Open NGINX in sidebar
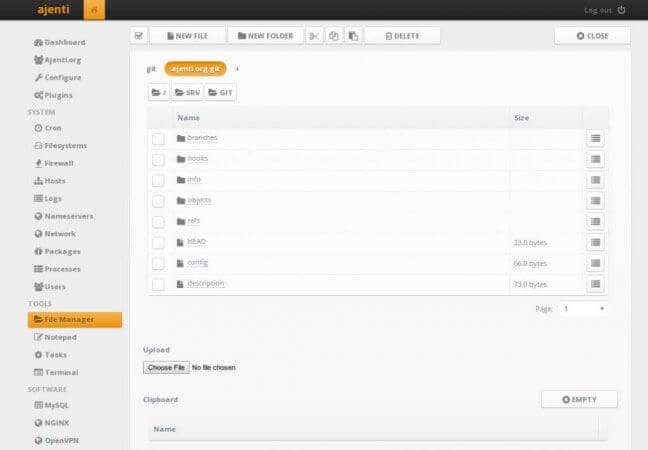This screenshot has height=450, width=648. pos(52,423)
